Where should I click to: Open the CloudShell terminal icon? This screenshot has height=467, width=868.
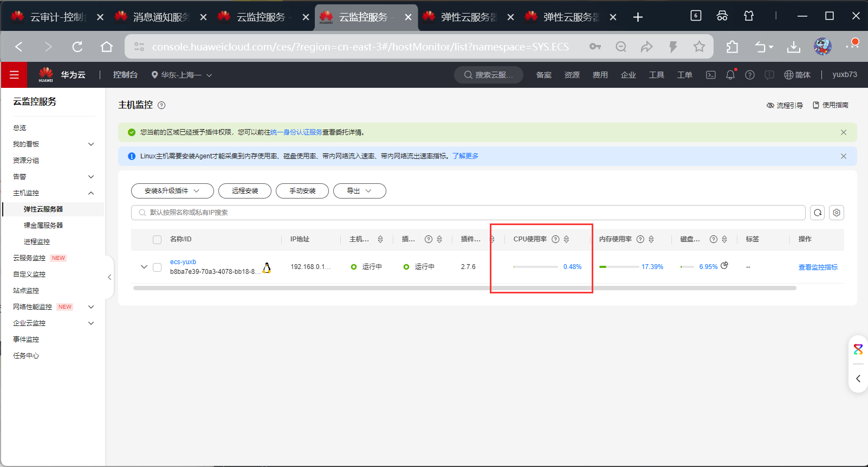[x=711, y=75]
